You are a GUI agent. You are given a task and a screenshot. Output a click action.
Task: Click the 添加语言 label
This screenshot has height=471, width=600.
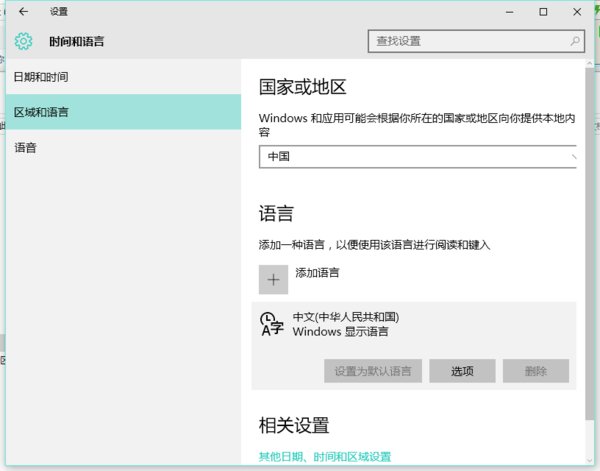click(317, 273)
